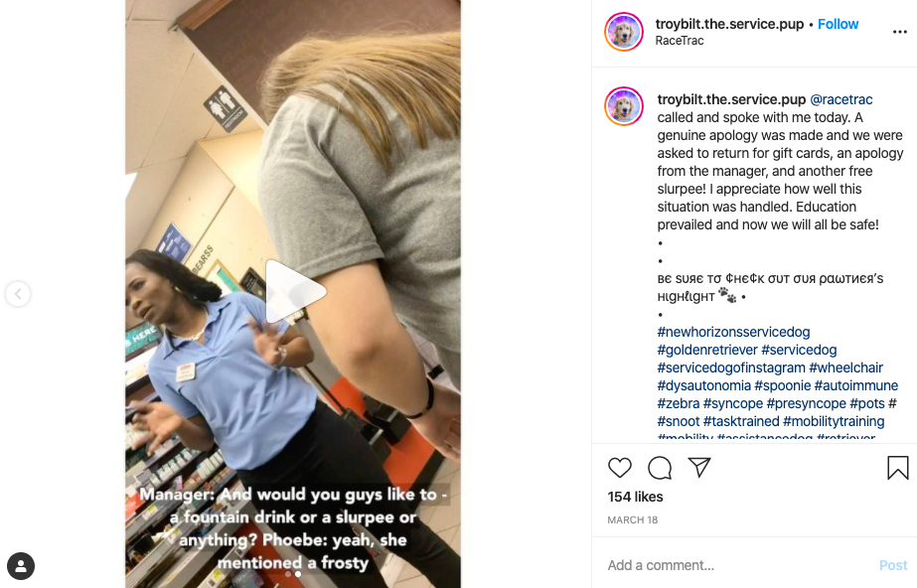Open tagged people icon on video
Screen dimensions: 917x588
[21, 566]
